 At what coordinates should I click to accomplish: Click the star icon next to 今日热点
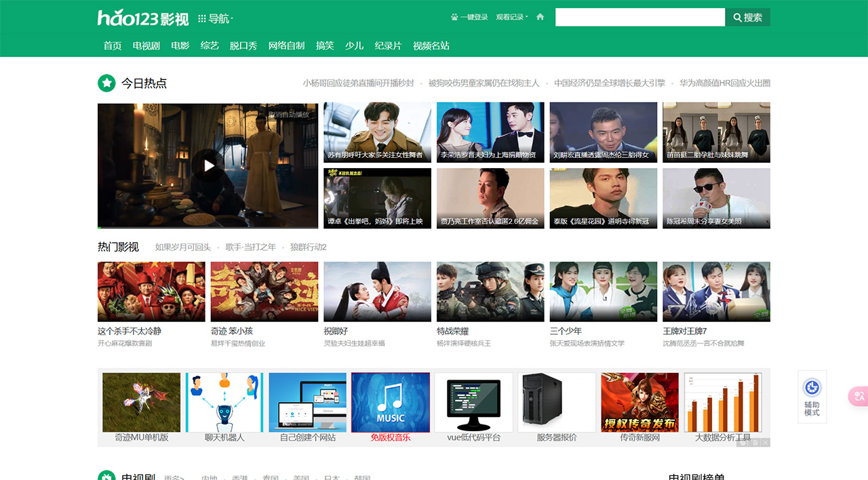pos(105,83)
